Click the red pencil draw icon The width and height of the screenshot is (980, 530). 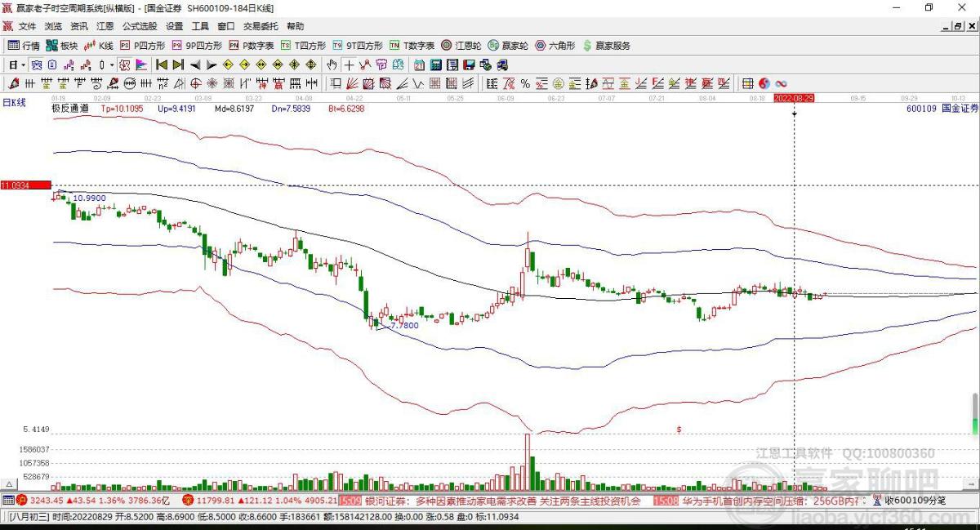[13, 83]
